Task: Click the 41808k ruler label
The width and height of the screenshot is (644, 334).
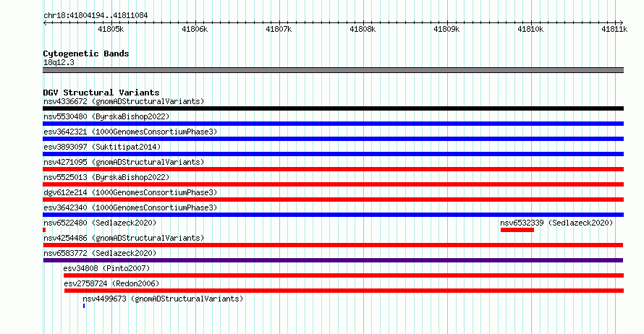Action: [x=363, y=29]
